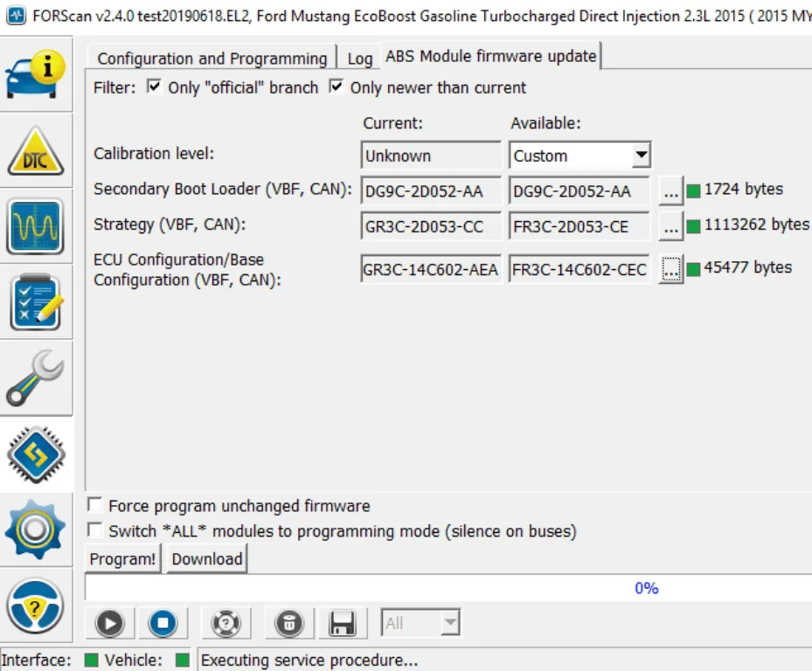Click green status square next to 1113262 bytes
Image resolution: width=812 pixels, height=671 pixels.
coord(693,226)
